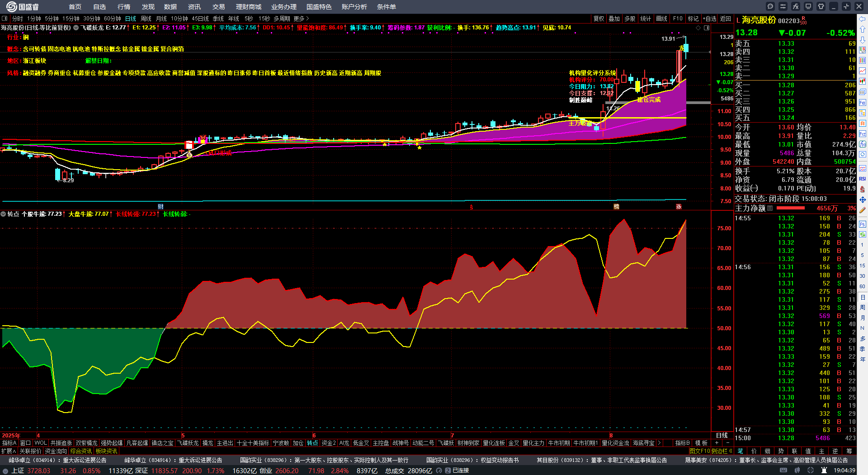
Task: Toggle the 叠加 overlay button
Action: point(614,19)
